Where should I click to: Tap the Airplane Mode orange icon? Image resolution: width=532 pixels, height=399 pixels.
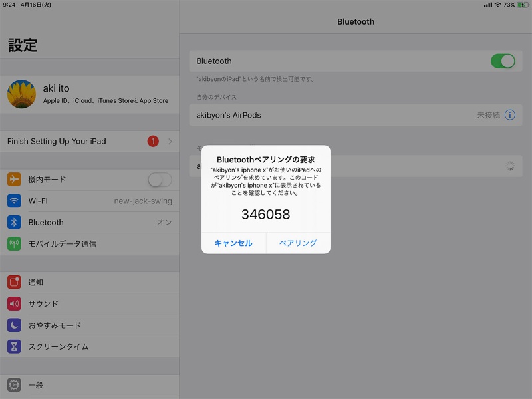(x=14, y=180)
